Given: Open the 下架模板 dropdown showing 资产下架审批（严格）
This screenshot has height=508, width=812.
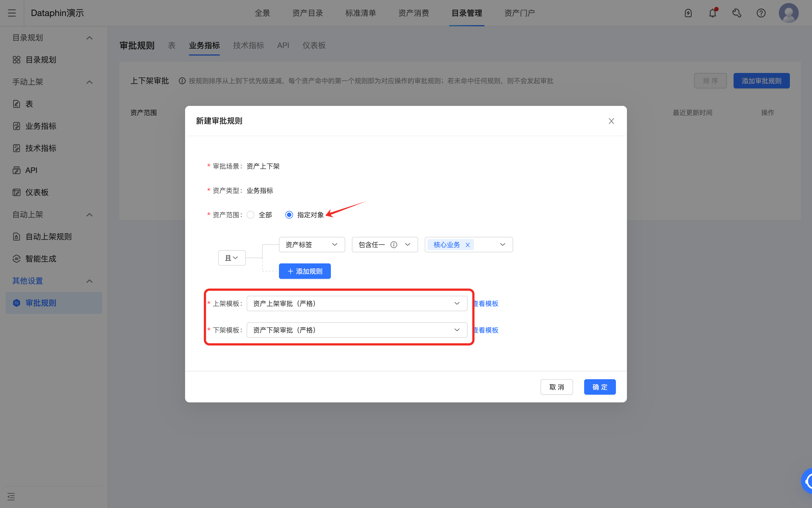Looking at the screenshot, I should click(x=357, y=330).
